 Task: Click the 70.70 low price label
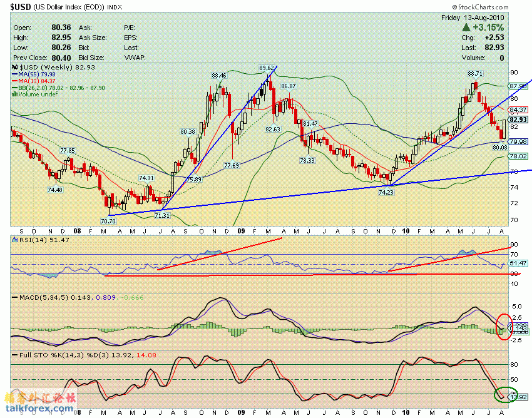coord(108,221)
